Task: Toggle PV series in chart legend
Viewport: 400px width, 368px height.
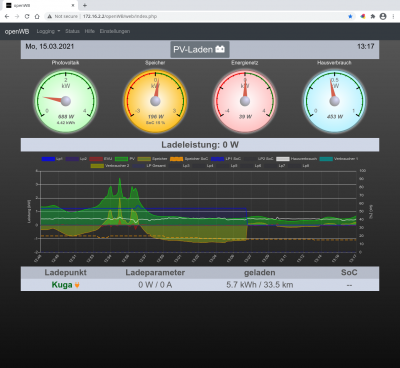Action: [125, 159]
